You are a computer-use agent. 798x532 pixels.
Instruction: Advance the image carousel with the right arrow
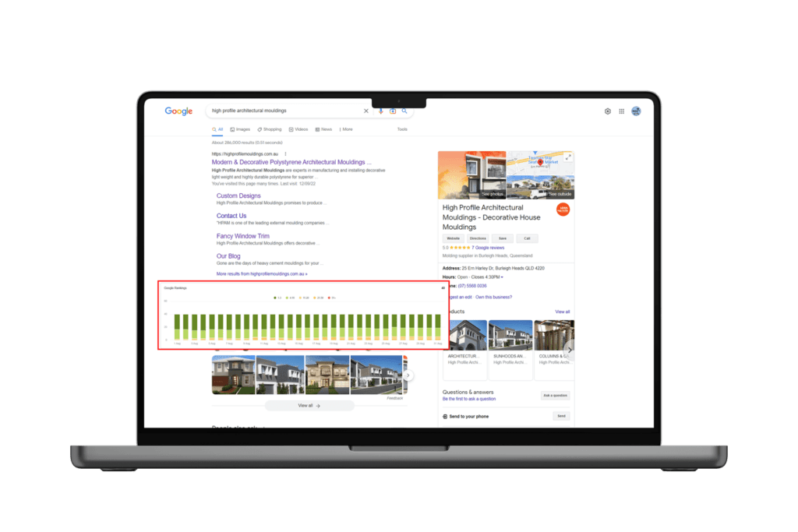coord(408,375)
